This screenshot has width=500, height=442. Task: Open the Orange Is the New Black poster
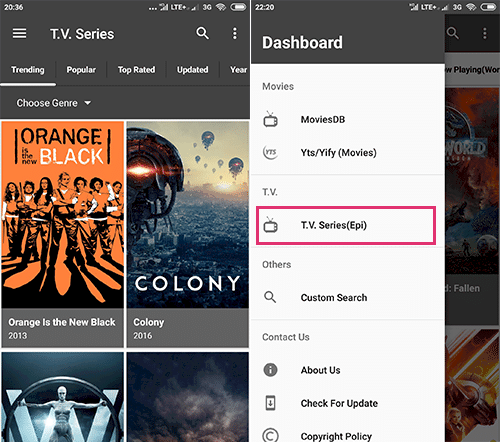pos(63,234)
